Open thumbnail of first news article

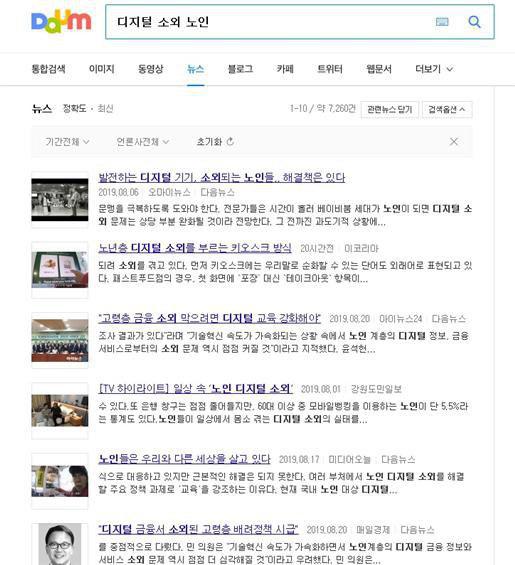(60, 200)
